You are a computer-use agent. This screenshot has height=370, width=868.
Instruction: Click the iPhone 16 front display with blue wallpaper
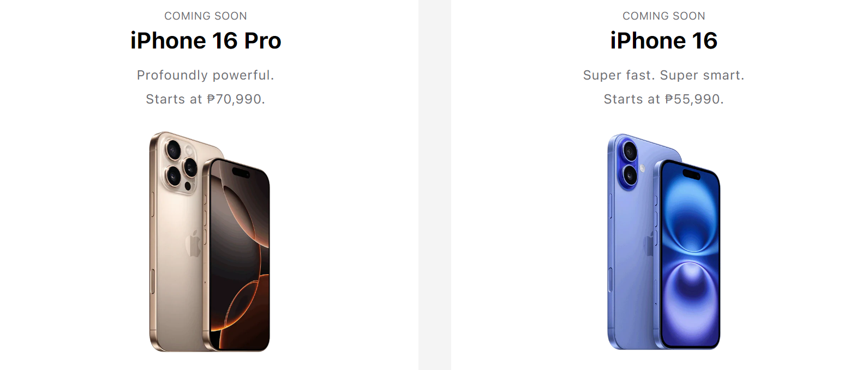tap(691, 255)
